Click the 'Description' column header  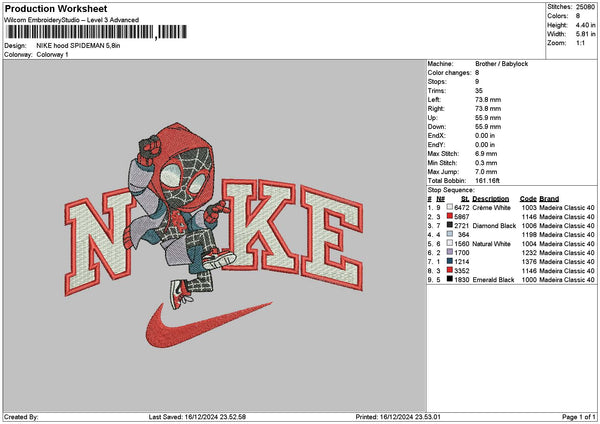[491, 199]
